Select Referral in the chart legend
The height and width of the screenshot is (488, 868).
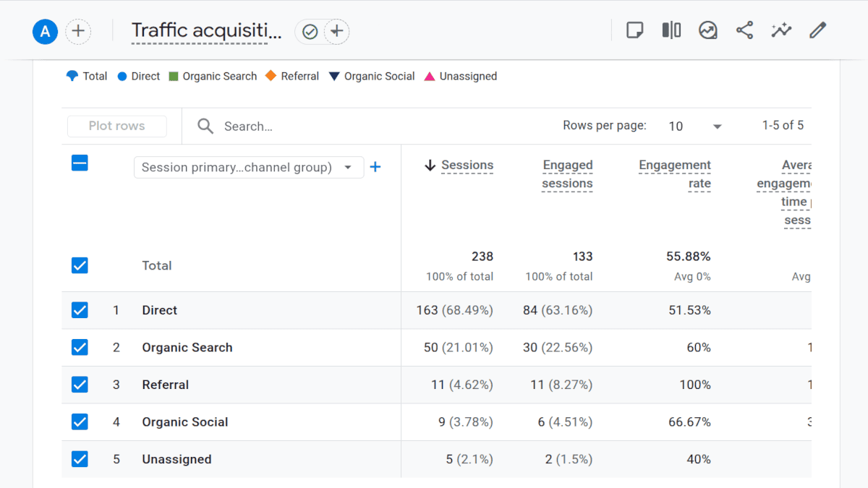[x=292, y=76]
